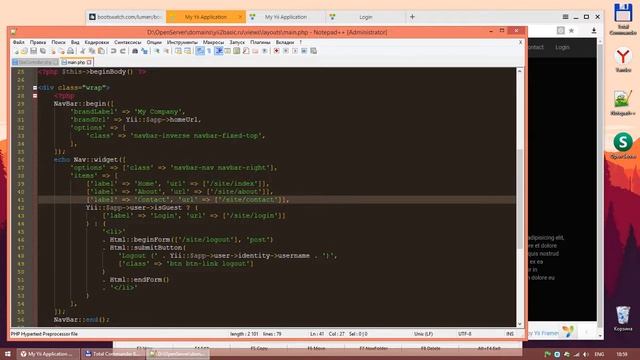Start macro recording with red dot icon
This screenshot has width=640, height=360.
pyautogui.click(x=276, y=51)
